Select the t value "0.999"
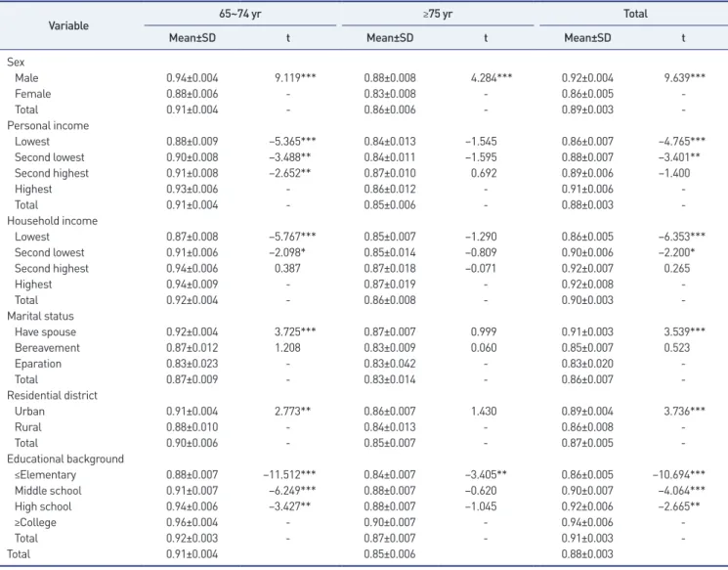 click(484, 331)
